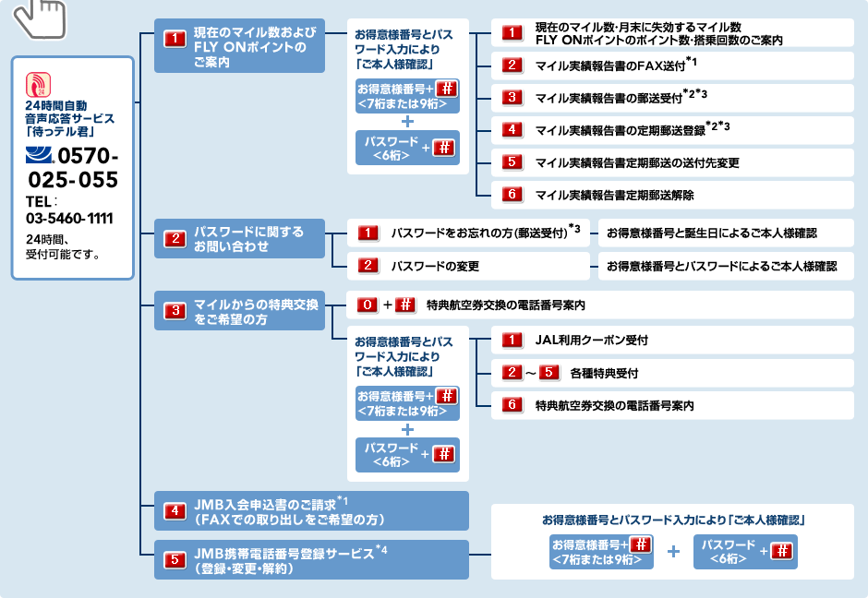Click TEL 03-5460-1111
Viewport: 868px width, 598px height.
pyautogui.click(x=69, y=210)
